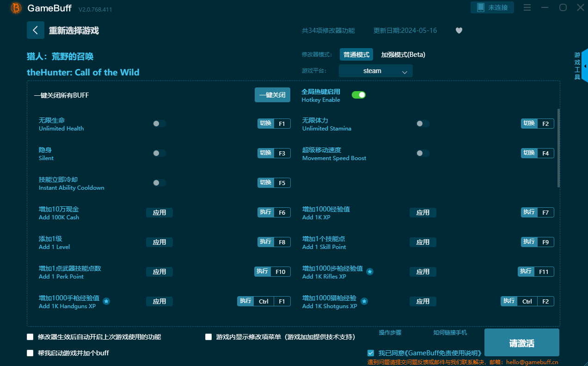Screen dimensions: 588x366
Task: Click theHunter: Call of the Wild title
Action: click(x=83, y=72)
